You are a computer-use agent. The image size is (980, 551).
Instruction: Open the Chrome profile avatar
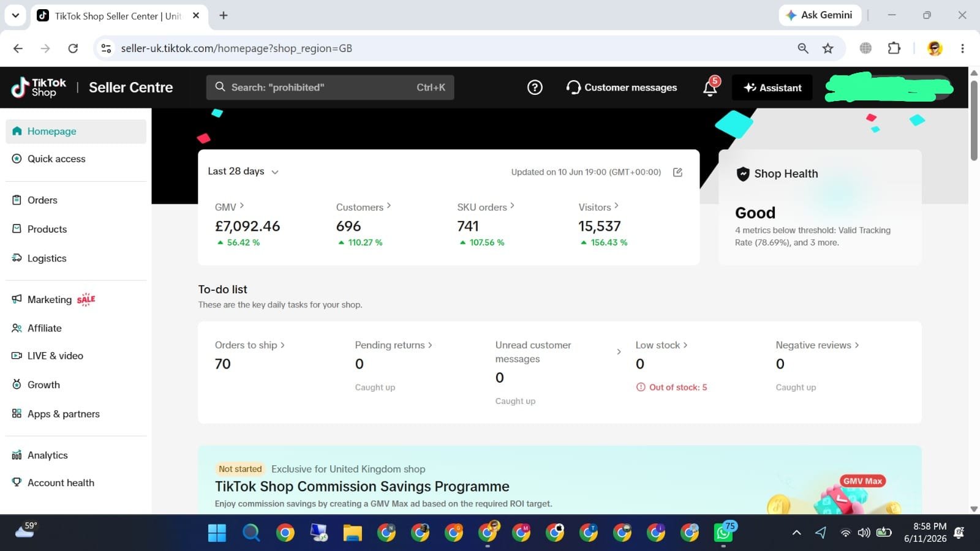935,48
